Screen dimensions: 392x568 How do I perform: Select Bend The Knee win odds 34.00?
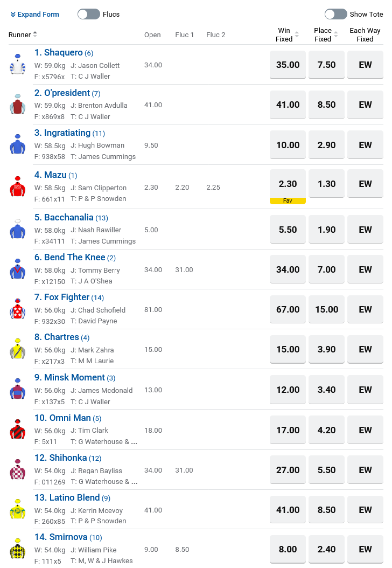[288, 269]
